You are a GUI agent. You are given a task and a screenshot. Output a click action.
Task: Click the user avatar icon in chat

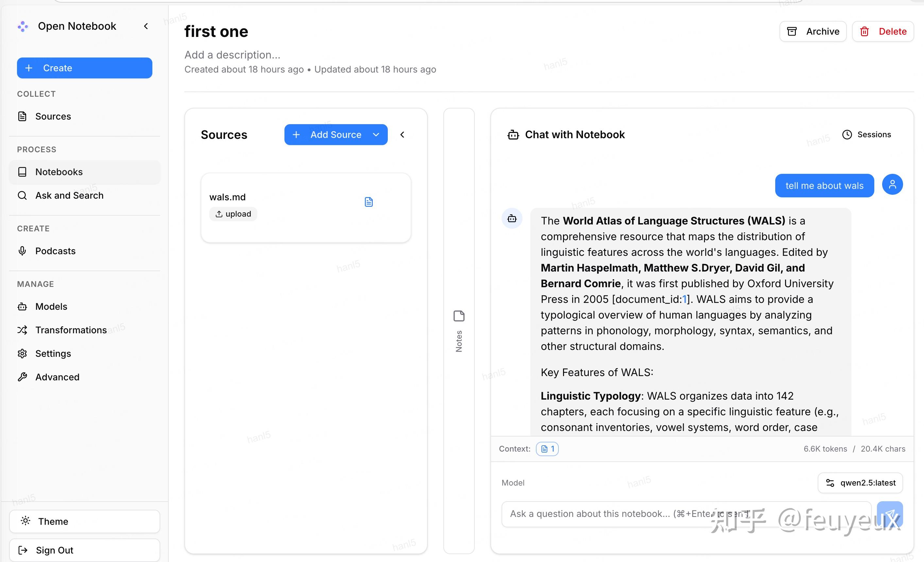point(892,184)
